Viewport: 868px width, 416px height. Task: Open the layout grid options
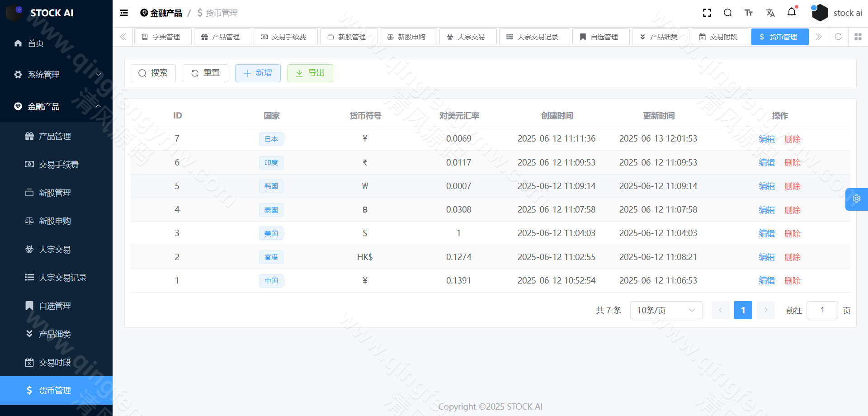tap(858, 37)
